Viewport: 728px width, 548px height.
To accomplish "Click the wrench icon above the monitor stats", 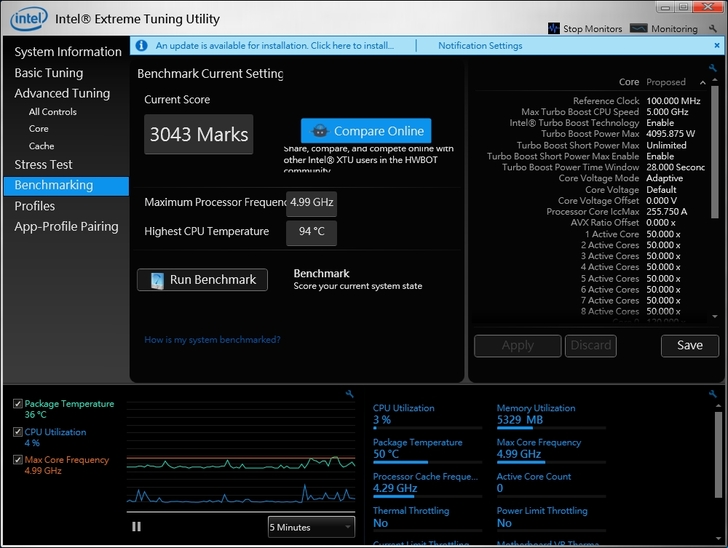I will [715, 394].
